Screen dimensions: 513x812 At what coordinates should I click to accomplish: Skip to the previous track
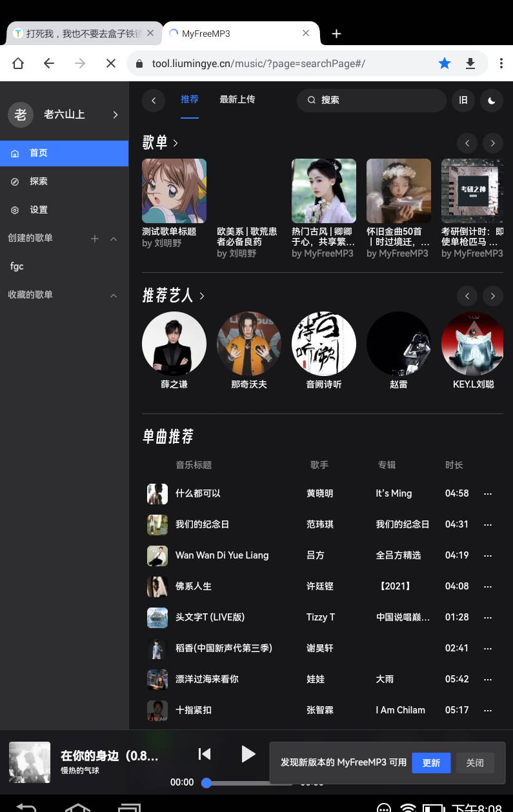(x=205, y=753)
